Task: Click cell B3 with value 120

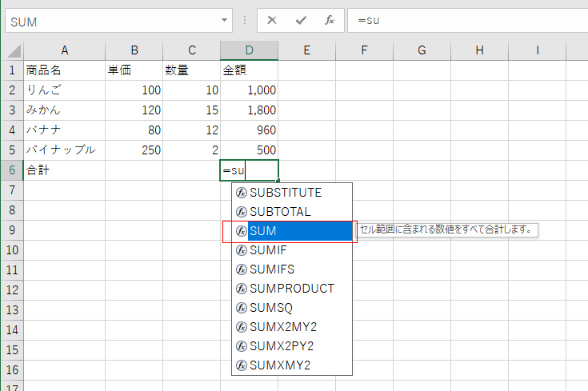Action: (x=134, y=110)
